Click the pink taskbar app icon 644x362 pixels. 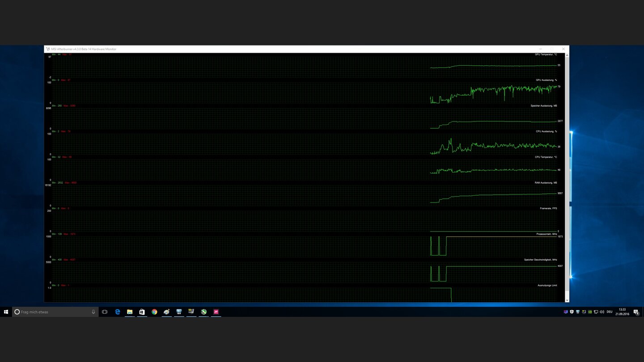coord(216,312)
